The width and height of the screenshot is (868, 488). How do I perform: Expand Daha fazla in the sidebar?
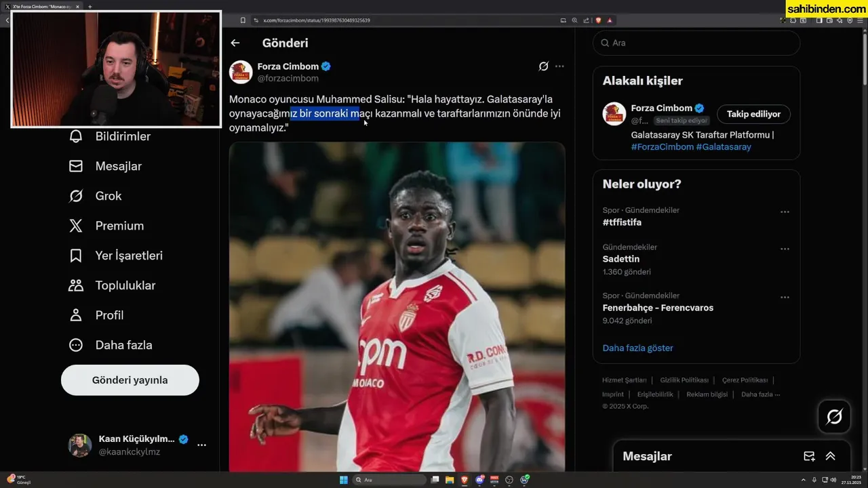[111, 345]
